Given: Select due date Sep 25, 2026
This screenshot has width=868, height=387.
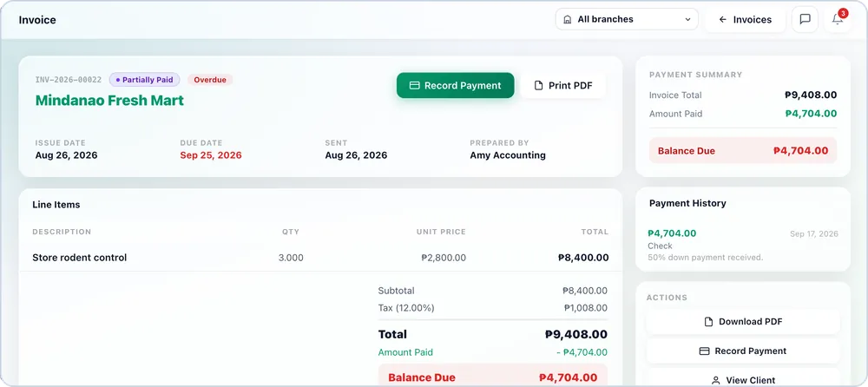Looking at the screenshot, I should [x=211, y=155].
